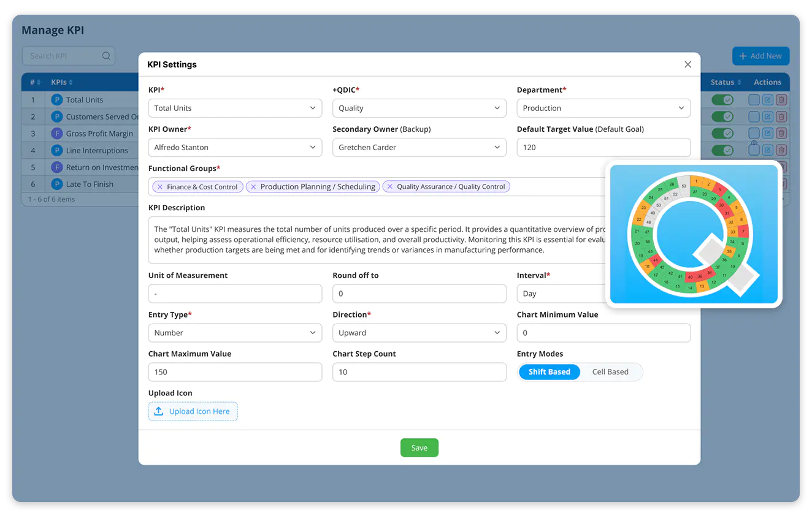Toggle the Status switch for row 4
The image size is (812, 521).
[x=722, y=150]
